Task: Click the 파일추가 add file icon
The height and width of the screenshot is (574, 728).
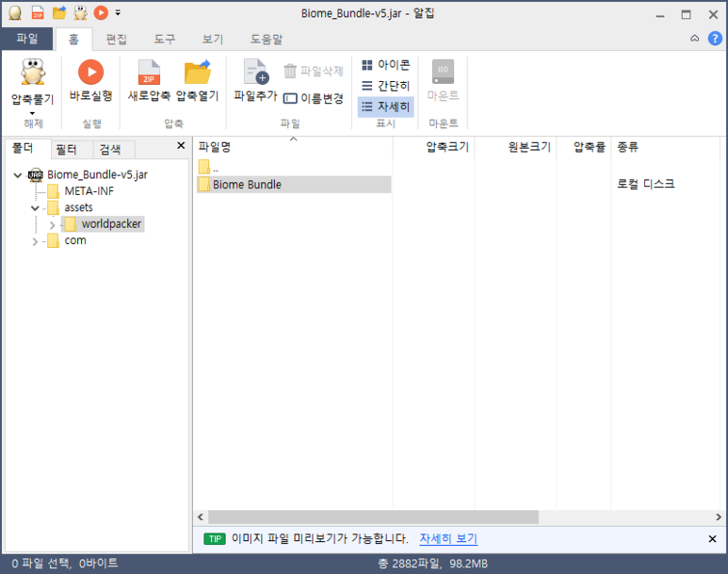Action: (256, 72)
